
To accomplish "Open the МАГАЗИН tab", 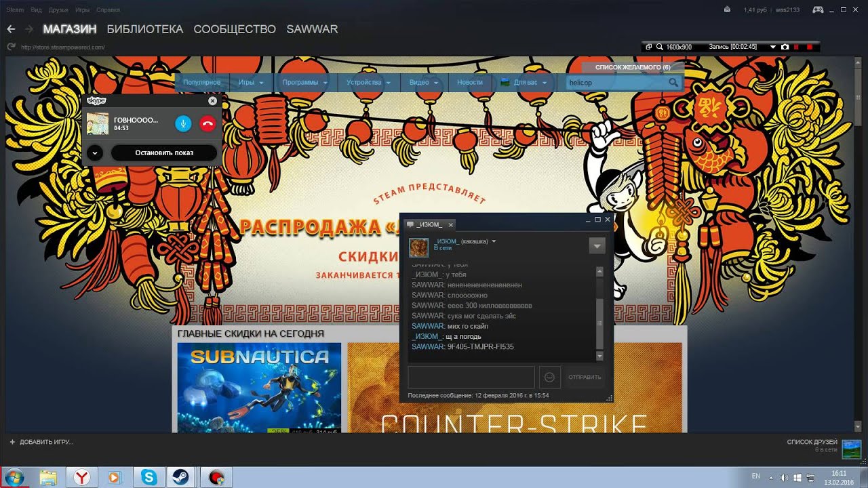I will tap(70, 29).
